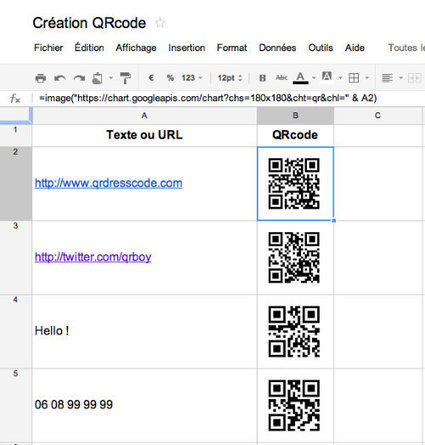Open the Format menu

(x=232, y=48)
